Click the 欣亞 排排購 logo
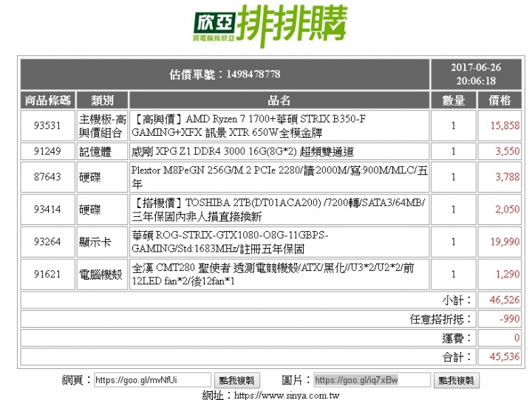532x400 pixels. [270, 26]
